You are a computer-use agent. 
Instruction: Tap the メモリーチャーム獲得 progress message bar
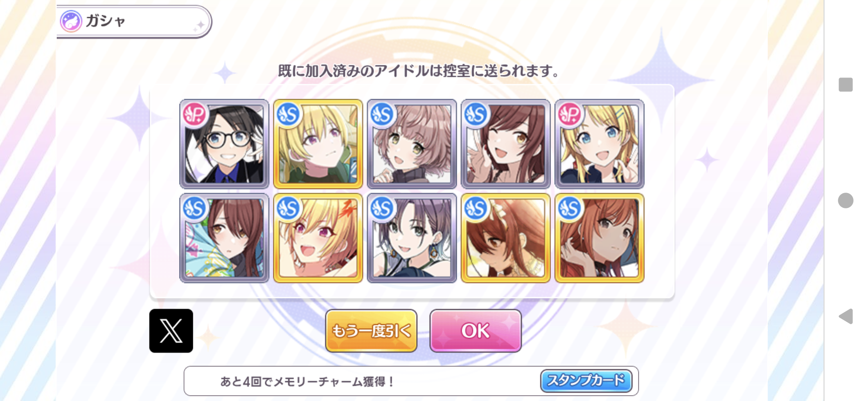point(411,381)
